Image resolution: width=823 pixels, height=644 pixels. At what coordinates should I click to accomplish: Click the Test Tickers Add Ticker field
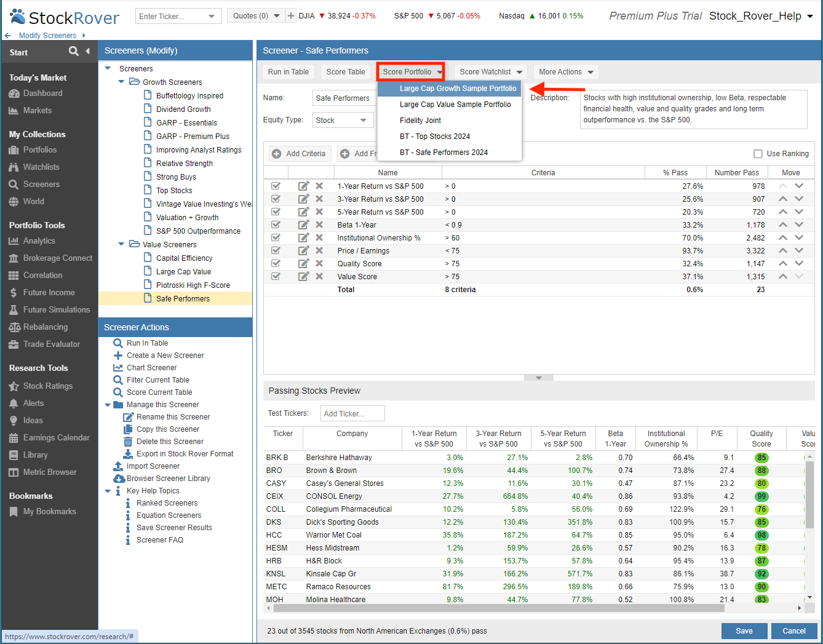pyautogui.click(x=352, y=413)
